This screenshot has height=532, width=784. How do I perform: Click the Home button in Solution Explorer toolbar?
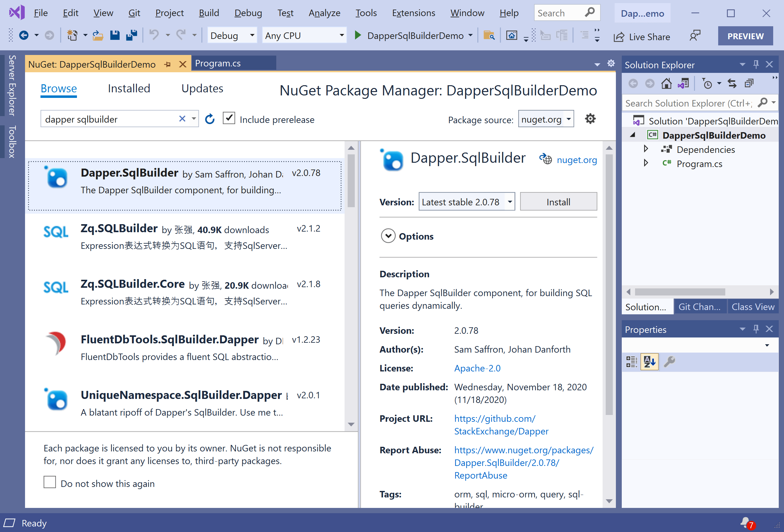pos(667,83)
